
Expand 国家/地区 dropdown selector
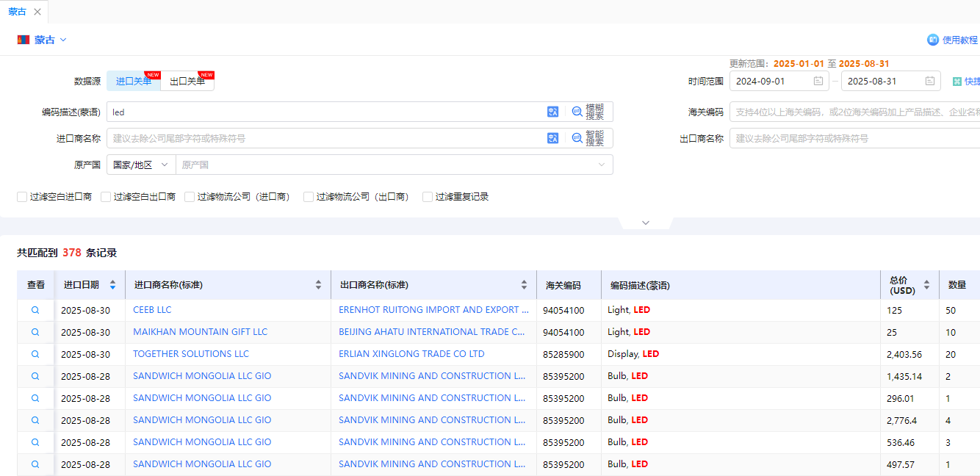(141, 165)
